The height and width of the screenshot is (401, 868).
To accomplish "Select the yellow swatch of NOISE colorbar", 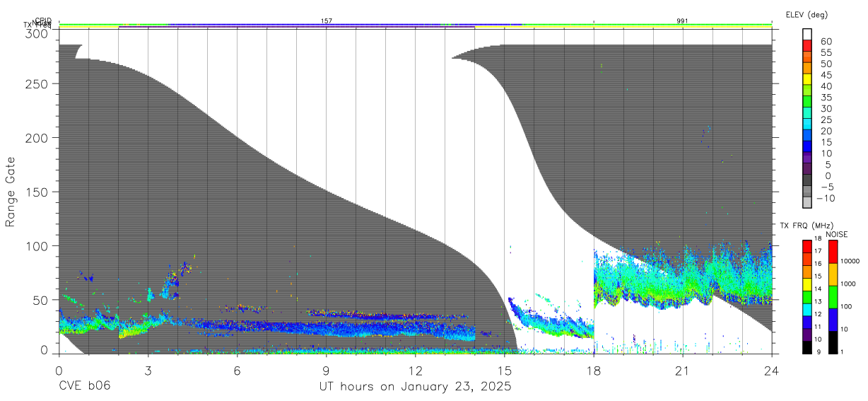I will 832,274.
